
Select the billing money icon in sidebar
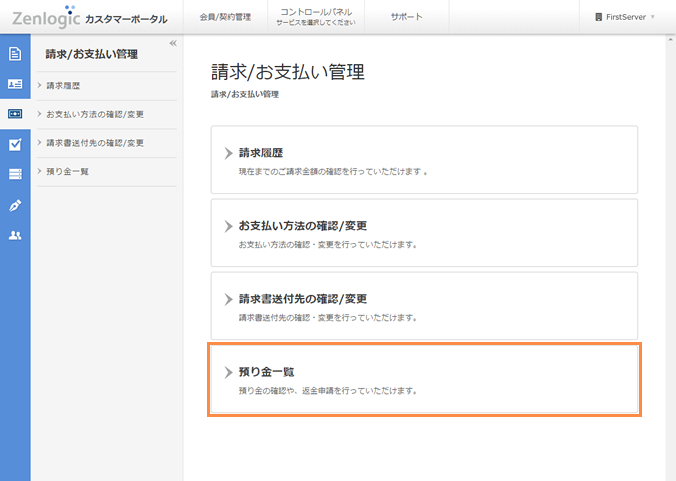point(15,114)
